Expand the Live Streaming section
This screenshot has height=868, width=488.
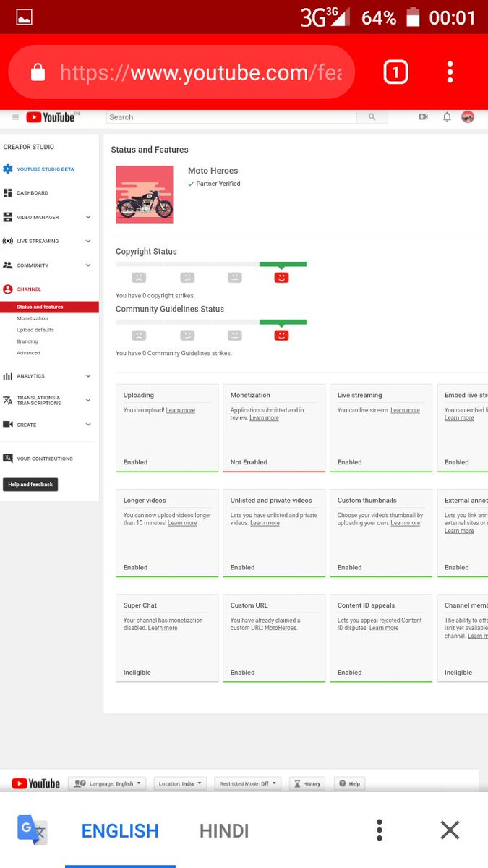88,241
